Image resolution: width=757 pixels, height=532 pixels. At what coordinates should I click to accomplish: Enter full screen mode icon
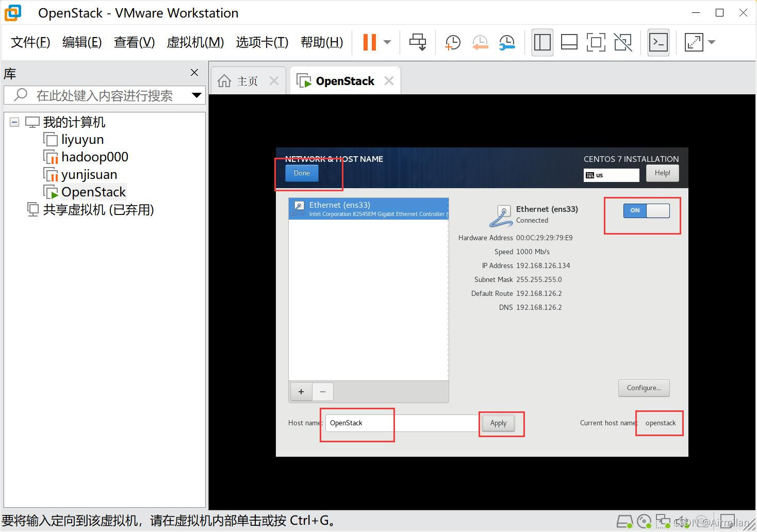[596, 42]
